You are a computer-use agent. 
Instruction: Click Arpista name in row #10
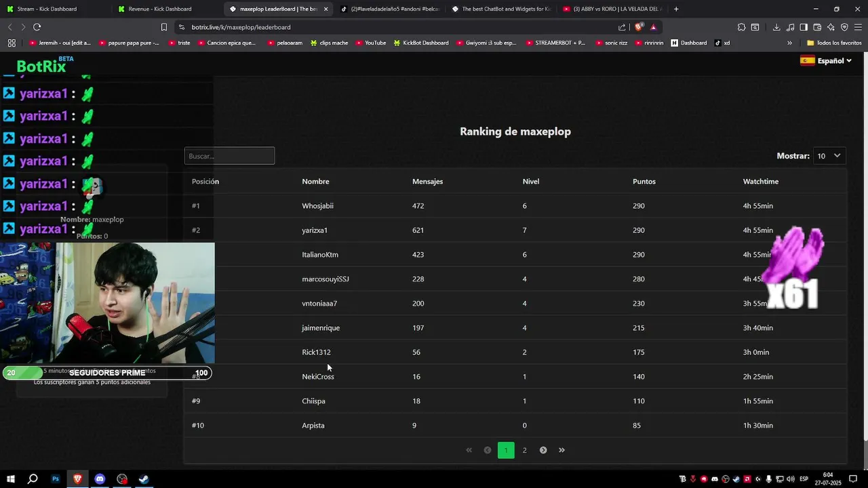tap(313, 426)
